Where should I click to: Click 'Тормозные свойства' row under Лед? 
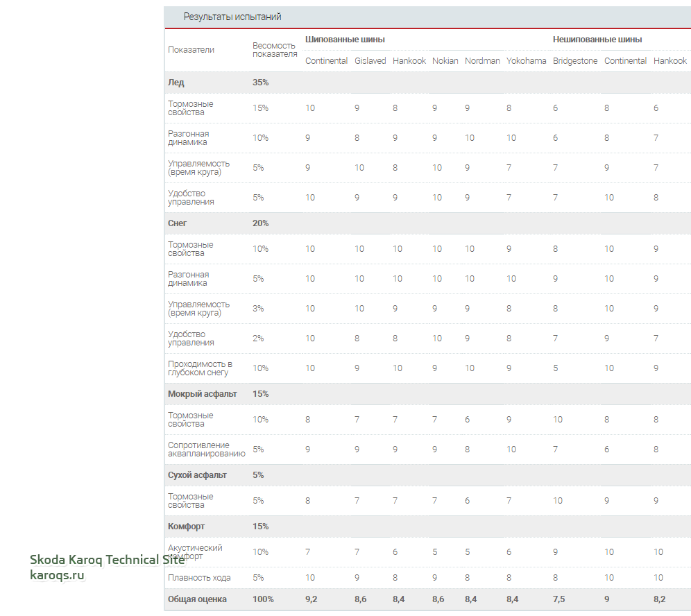pos(190,108)
